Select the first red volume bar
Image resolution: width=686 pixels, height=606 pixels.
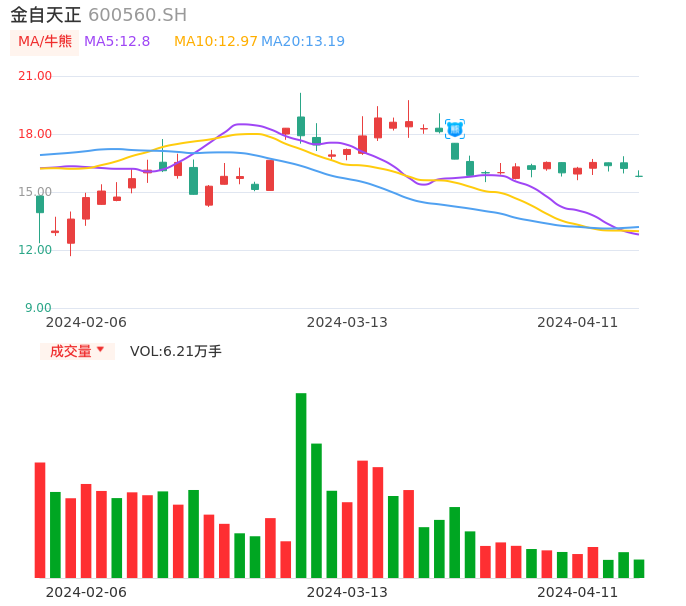click(x=40, y=520)
